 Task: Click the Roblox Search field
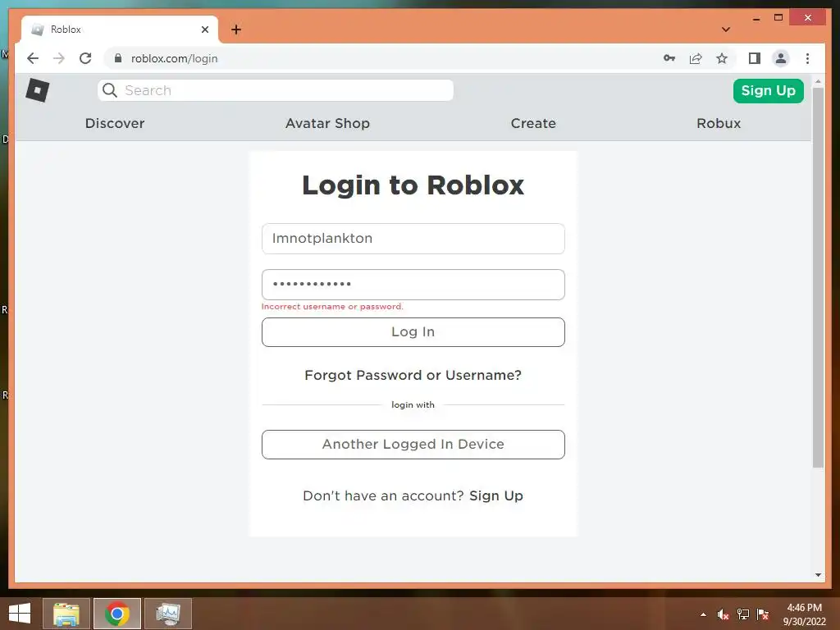click(x=276, y=90)
